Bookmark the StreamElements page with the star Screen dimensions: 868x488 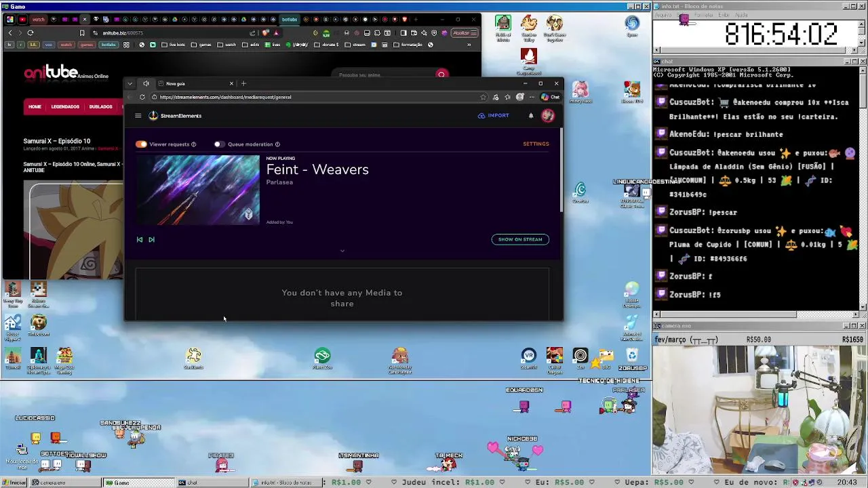(483, 97)
